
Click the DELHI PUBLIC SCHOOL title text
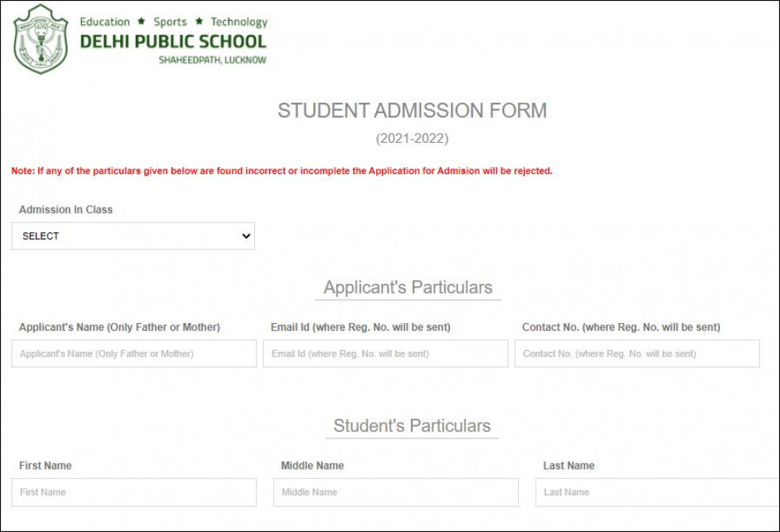[x=173, y=42]
